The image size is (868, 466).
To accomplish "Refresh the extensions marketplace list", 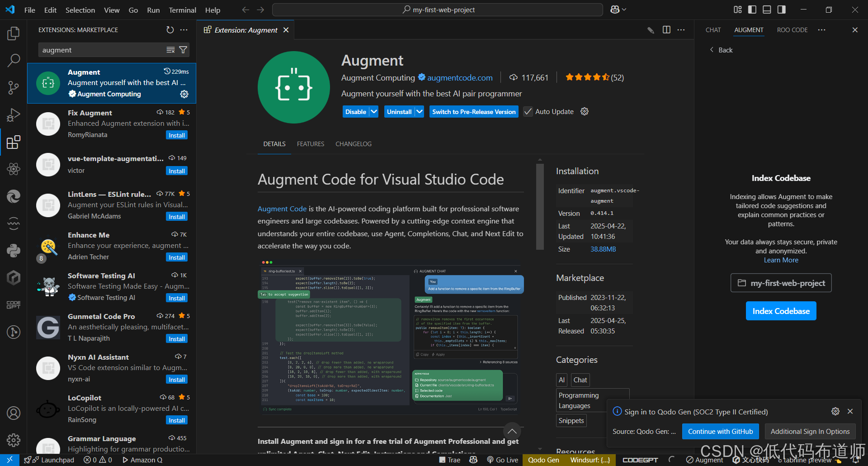I will click(x=170, y=30).
